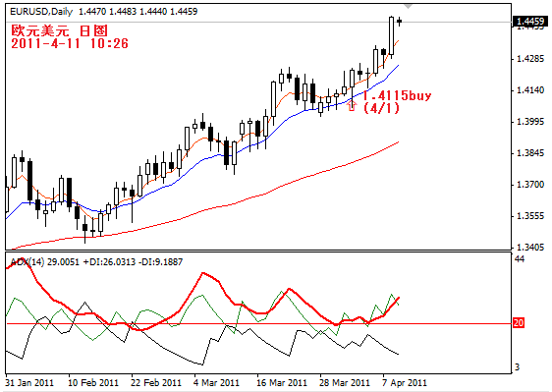
Task: Click the 44 indicator scale label
Action: 520,259
